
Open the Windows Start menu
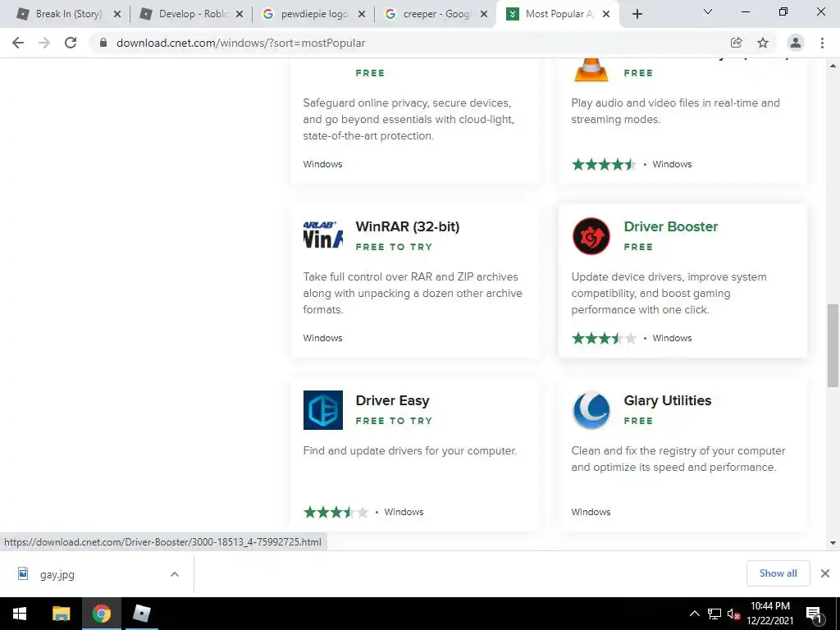20,614
